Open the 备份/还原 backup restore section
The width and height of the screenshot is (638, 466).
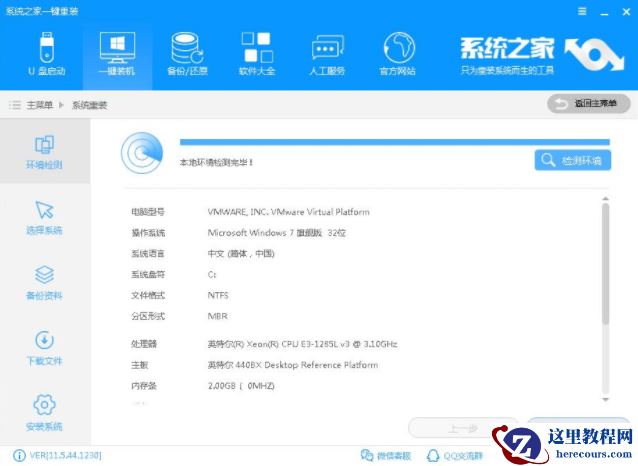187,54
